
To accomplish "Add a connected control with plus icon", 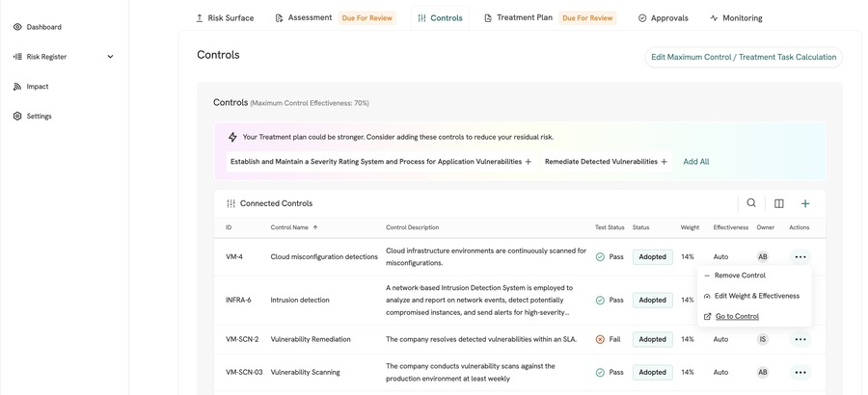I will click(805, 203).
